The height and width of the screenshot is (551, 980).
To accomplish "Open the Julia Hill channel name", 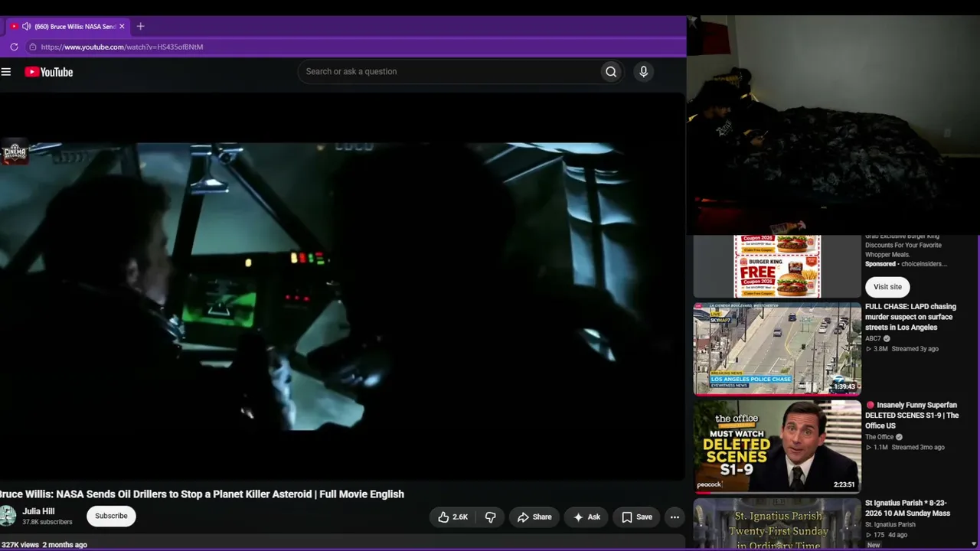I will point(38,511).
